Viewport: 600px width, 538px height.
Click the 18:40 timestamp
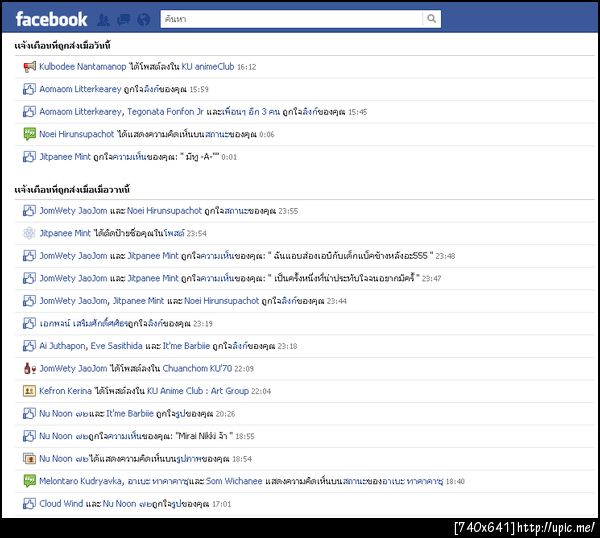455,481
